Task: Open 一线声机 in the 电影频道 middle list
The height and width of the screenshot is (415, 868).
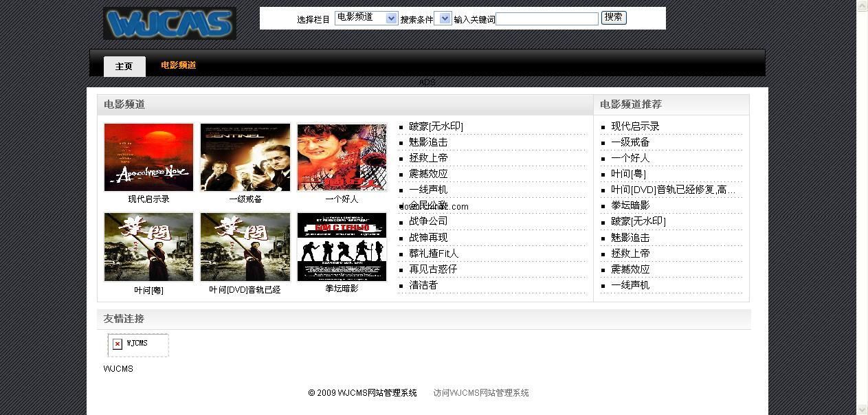Action: [428, 190]
